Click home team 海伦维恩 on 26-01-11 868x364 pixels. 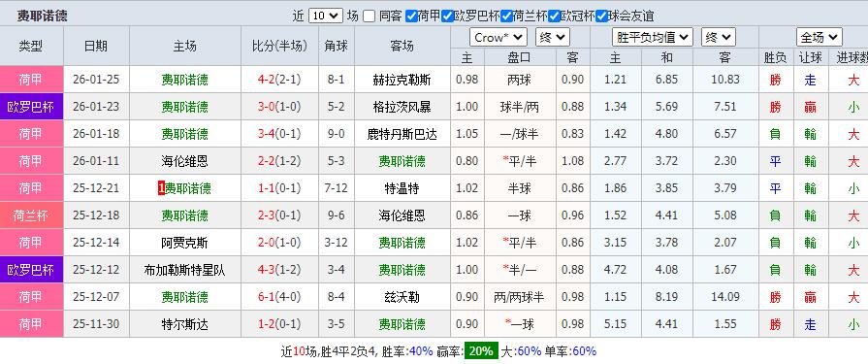185,161
